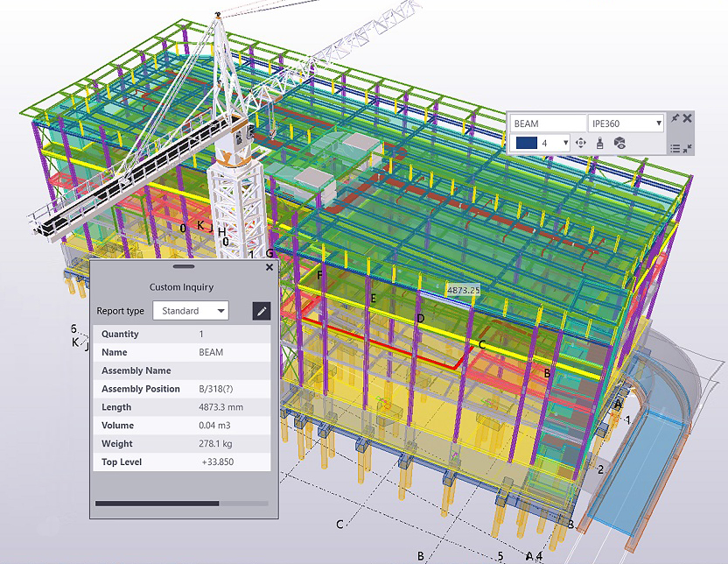Collapse the contextual toolbar with shrink arrows icon
The width and height of the screenshot is (728, 564).
click(686, 149)
